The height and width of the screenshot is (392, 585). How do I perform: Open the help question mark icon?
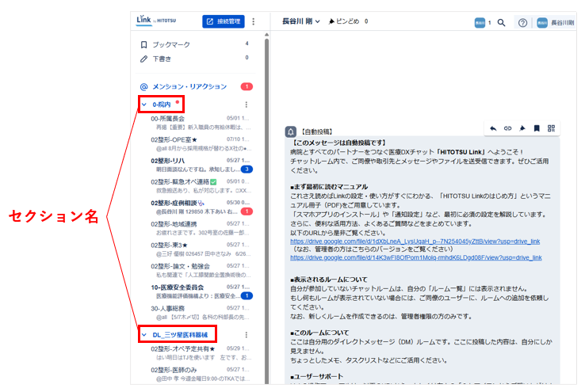[522, 23]
